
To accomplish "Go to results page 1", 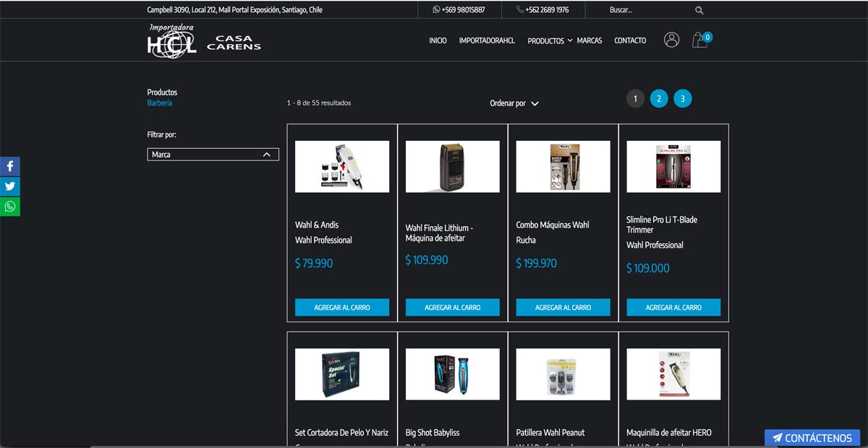I will [x=635, y=98].
